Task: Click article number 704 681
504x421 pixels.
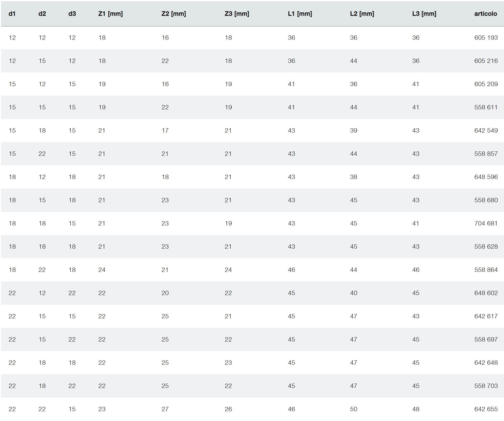Action: click(486, 223)
